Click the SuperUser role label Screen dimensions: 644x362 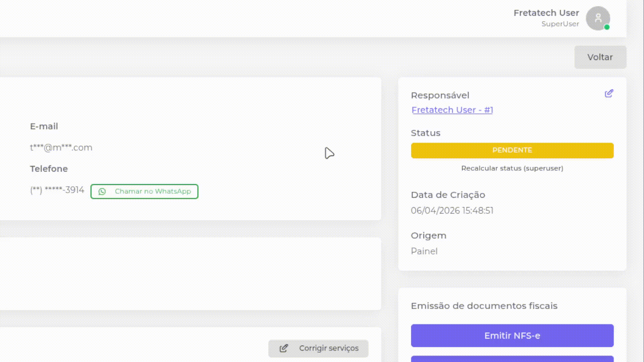click(560, 24)
